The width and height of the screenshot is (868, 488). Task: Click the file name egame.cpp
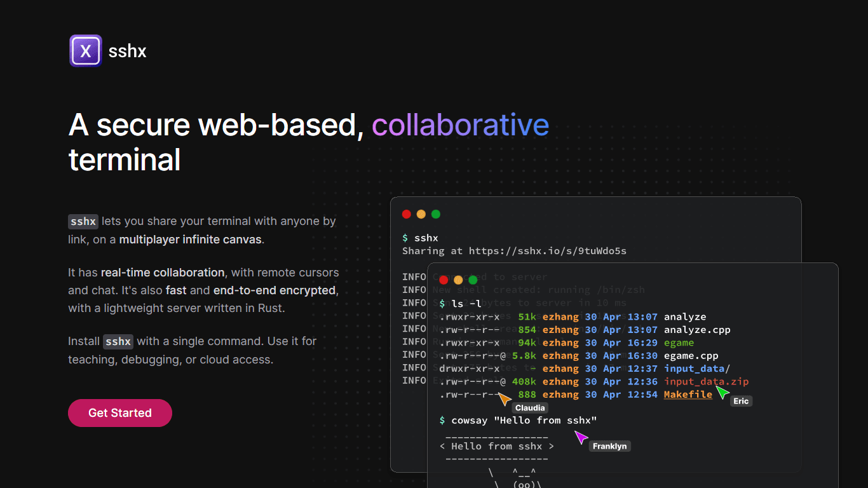pyautogui.click(x=691, y=356)
